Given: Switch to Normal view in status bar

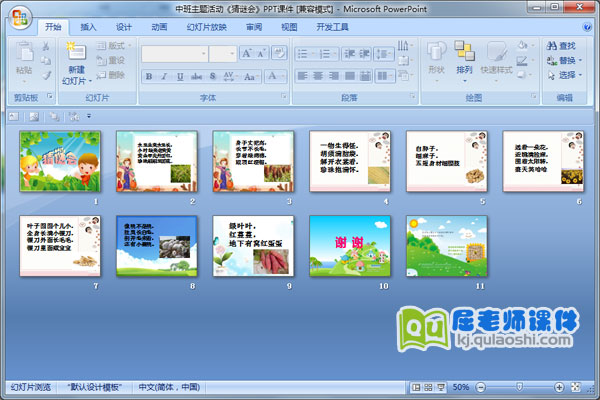Looking at the screenshot, I should point(416,387).
